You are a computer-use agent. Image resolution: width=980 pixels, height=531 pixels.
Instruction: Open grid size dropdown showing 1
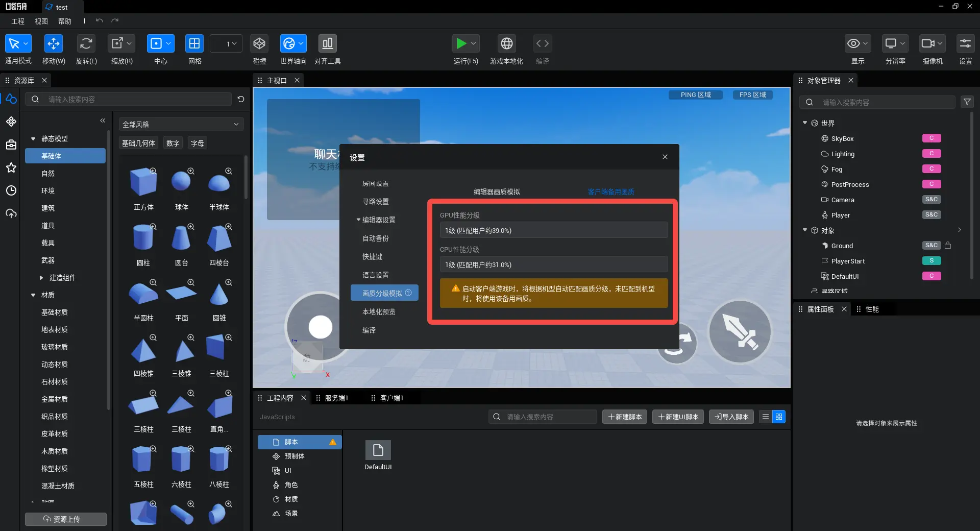(x=226, y=43)
